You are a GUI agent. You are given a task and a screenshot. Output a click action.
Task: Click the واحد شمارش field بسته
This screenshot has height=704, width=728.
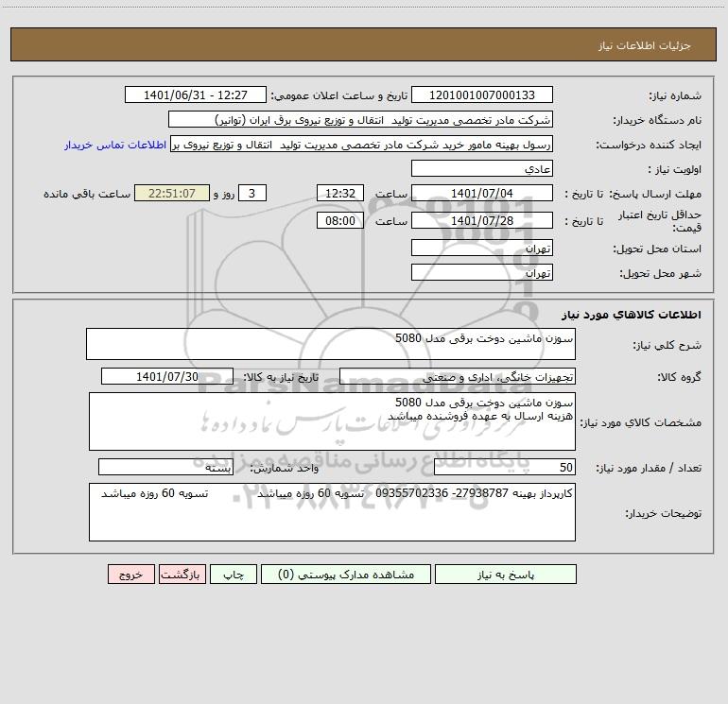[x=165, y=467]
